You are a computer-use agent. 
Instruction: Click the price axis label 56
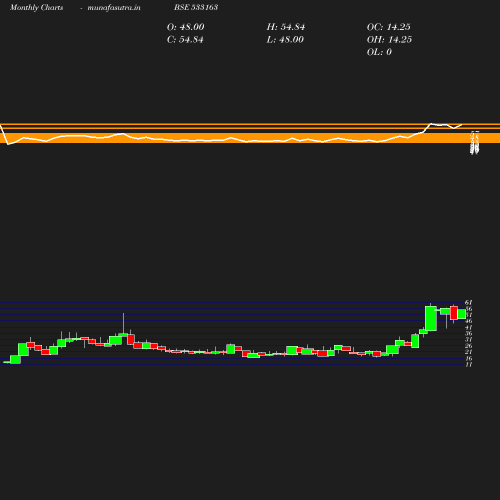[x=469, y=309]
